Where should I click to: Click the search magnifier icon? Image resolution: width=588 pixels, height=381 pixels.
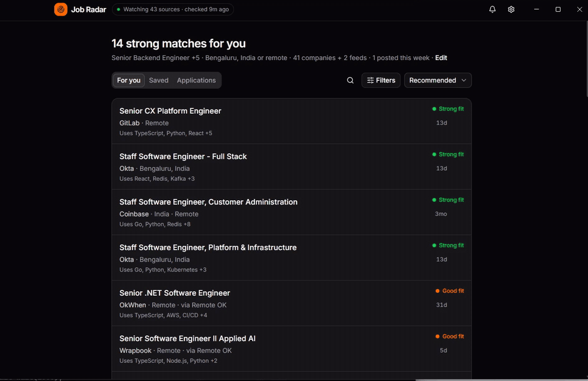(x=350, y=80)
